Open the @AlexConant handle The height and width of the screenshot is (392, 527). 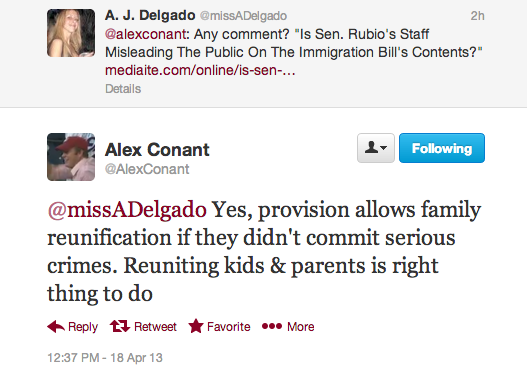[x=147, y=169]
